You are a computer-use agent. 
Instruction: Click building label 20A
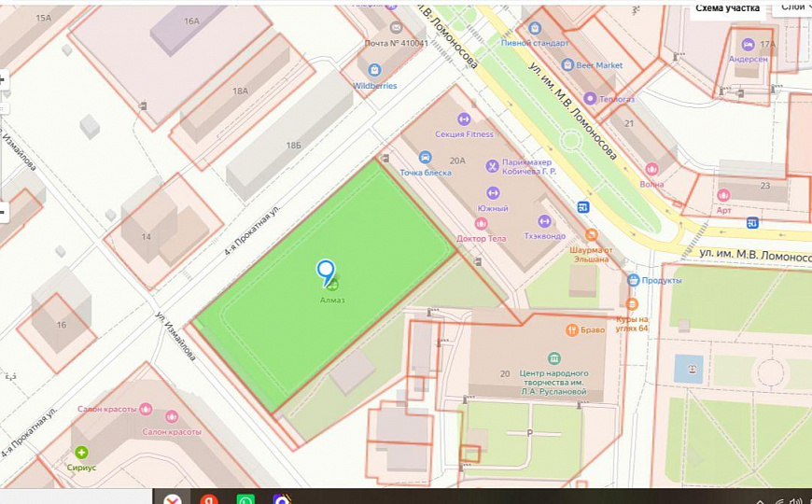[457, 161]
